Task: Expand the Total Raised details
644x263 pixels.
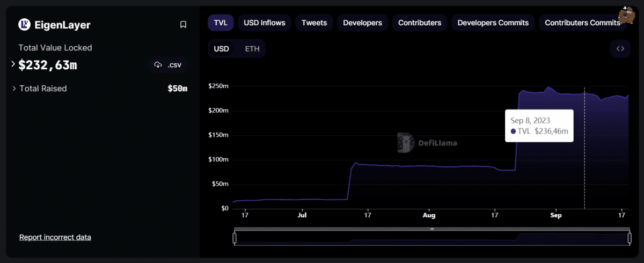Action: coord(14,89)
